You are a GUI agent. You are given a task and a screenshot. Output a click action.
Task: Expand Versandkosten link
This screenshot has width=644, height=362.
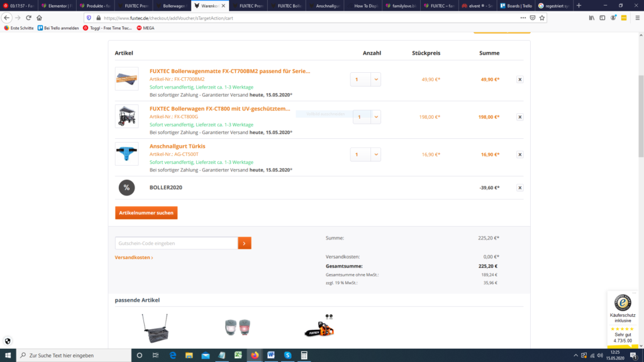[134, 257]
